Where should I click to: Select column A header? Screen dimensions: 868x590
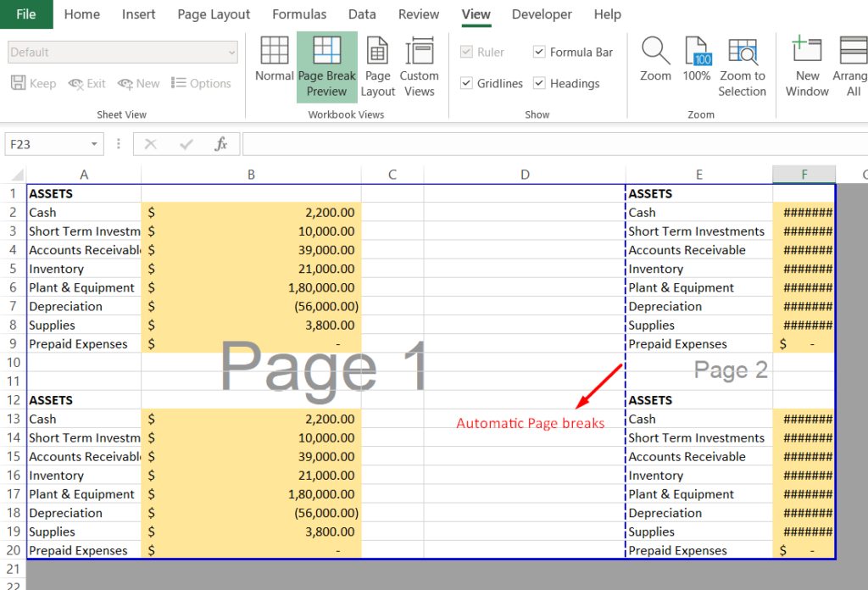(84, 175)
